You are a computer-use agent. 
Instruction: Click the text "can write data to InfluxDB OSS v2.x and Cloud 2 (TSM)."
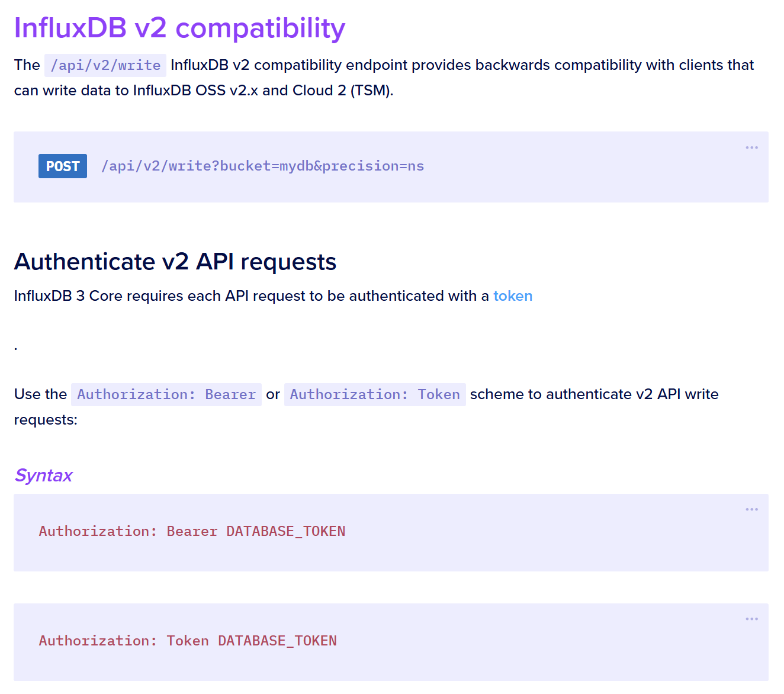tap(204, 91)
